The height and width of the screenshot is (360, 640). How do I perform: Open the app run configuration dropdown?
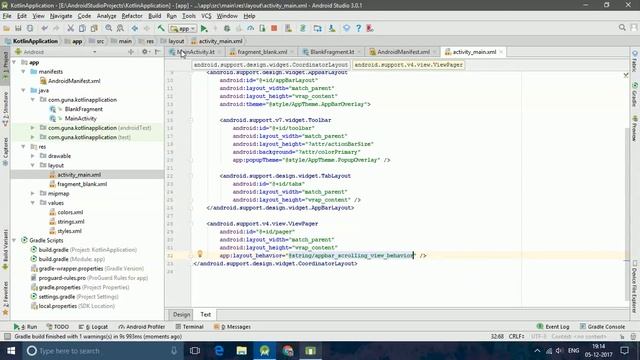[183, 29]
